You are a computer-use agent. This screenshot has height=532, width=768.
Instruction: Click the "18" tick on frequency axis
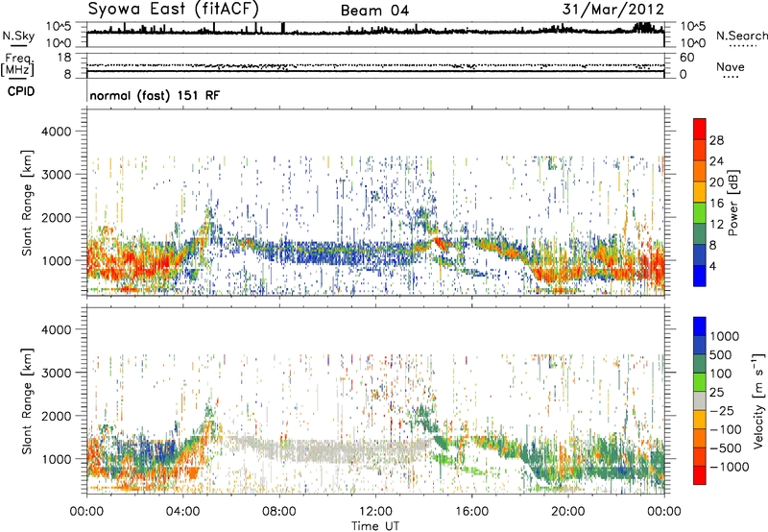pos(64,58)
